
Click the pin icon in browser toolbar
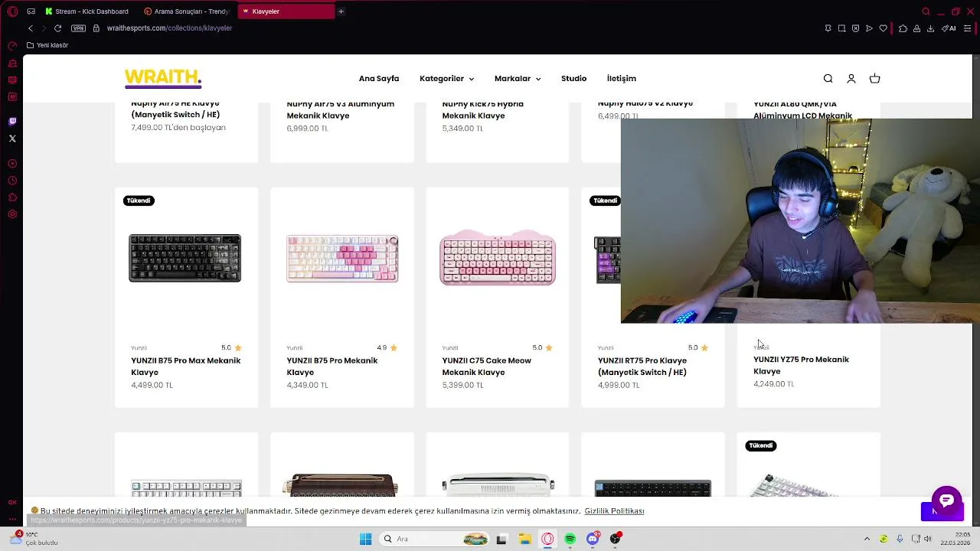(x=828, y=28)
